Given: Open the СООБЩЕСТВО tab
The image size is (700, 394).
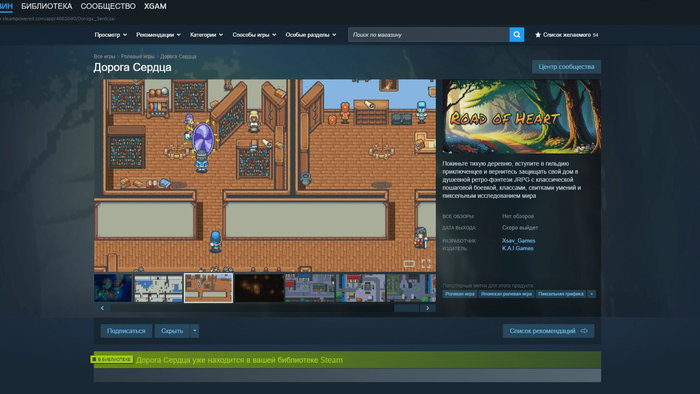Looking at the screenshot, I should click(108, 6).
